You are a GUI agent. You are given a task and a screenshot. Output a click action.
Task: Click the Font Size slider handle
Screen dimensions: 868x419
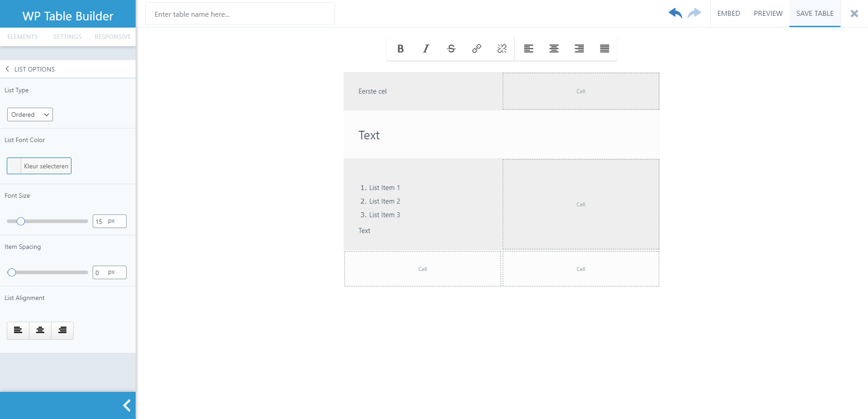tap(21, 221)
